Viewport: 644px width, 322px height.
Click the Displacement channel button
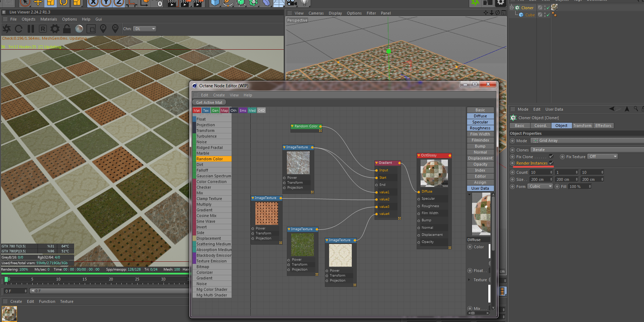click(x=480, y=158)
